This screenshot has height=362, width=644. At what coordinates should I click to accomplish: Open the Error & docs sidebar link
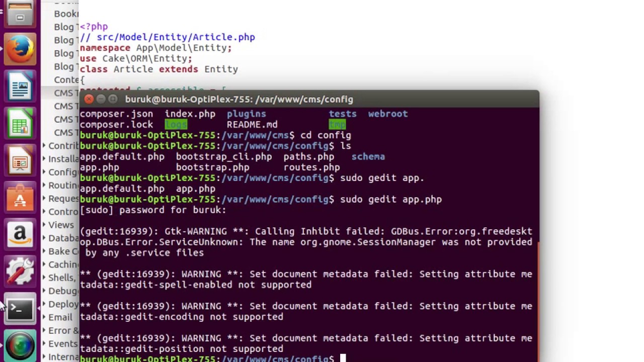click(63, 330)
